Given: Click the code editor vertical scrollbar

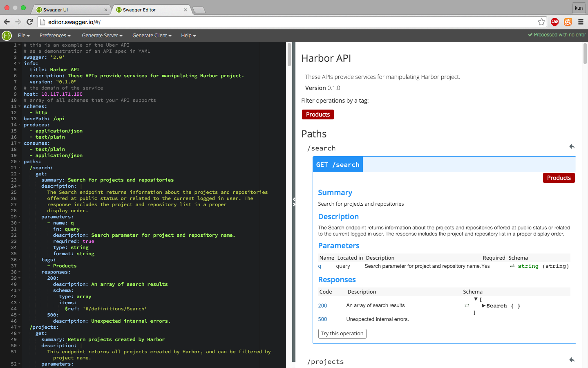Looking at the screenshot, I should tap(289, 54).
